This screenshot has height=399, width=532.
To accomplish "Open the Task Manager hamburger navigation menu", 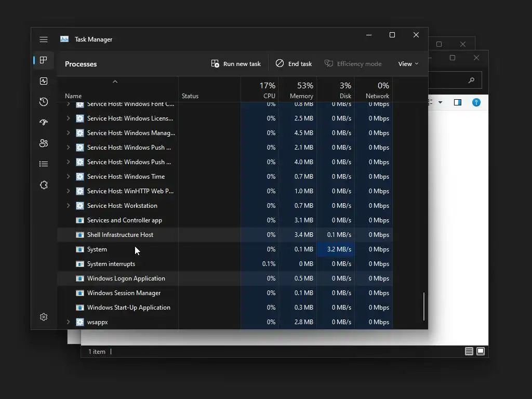I will pyautogui.click(x=44, y=39).
